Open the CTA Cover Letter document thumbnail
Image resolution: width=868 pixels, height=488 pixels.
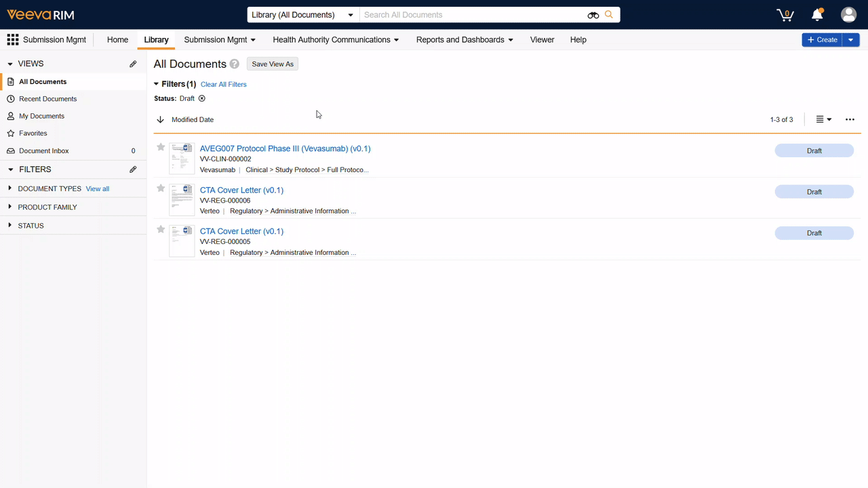tap(182, 199)
